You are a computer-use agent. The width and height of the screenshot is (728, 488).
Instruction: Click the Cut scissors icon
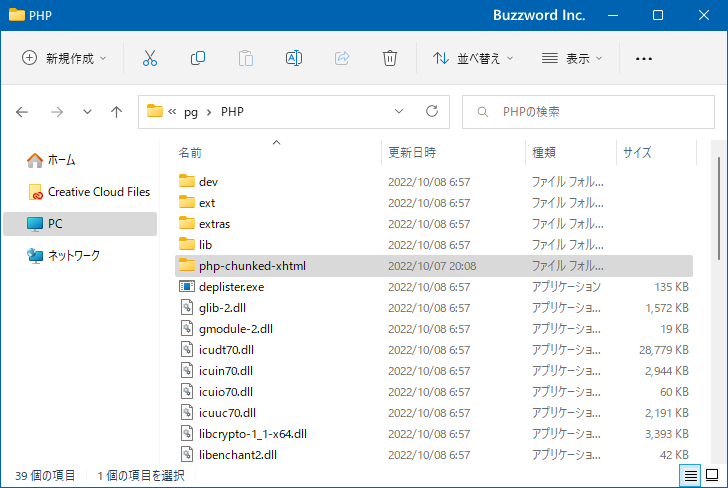tap(150, 59)
